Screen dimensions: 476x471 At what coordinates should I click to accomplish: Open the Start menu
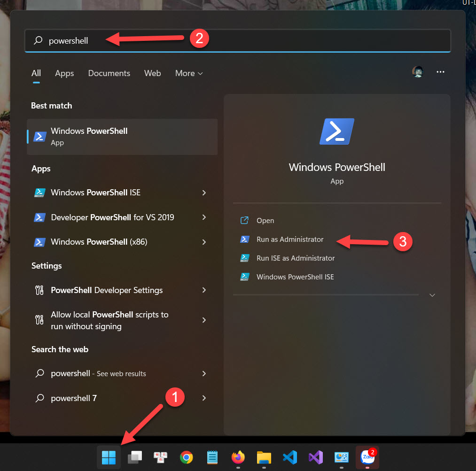pyautogui.click(x=109, y=457)
